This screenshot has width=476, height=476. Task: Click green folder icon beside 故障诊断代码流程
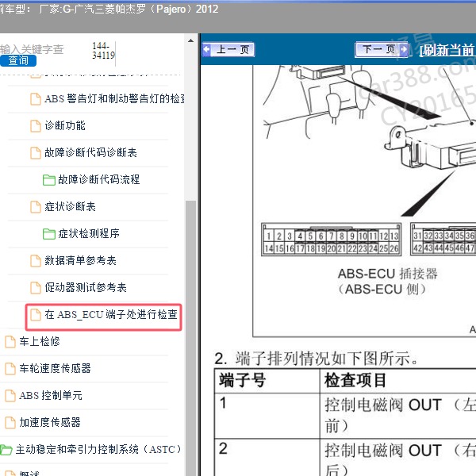[x=49, y=180]
